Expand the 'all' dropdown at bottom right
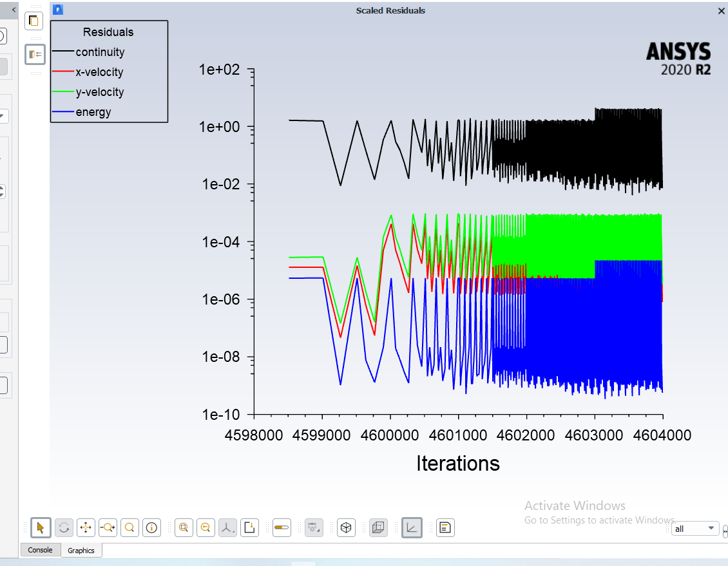 (695, 529)
